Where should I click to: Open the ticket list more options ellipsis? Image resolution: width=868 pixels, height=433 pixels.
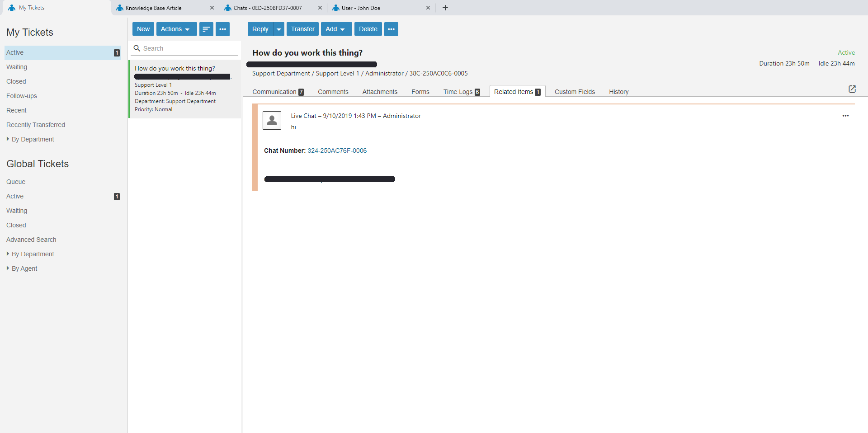pos(222,29)
